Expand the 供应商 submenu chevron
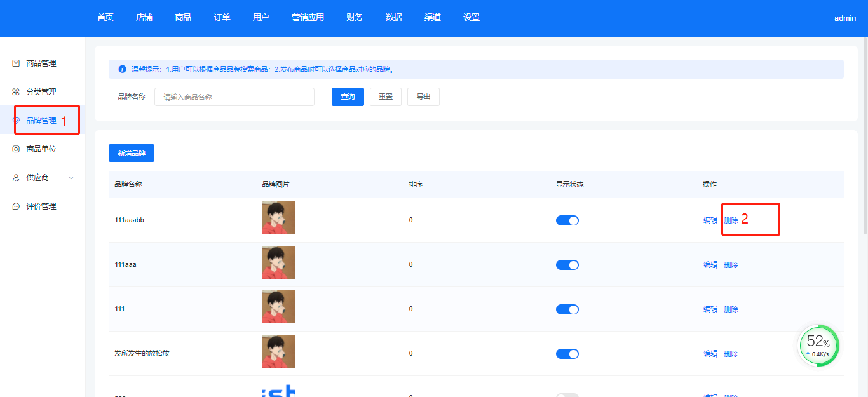Screen dimensions: 868x397 click(71, 178)
